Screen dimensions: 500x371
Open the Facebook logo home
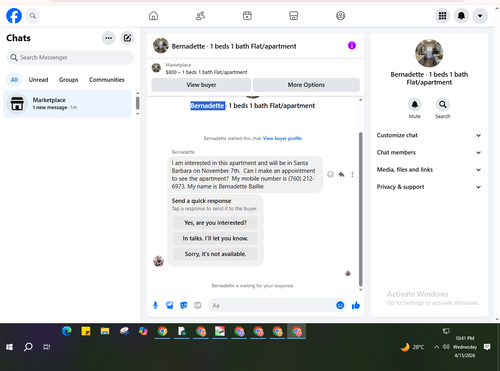tap(14, 16)
